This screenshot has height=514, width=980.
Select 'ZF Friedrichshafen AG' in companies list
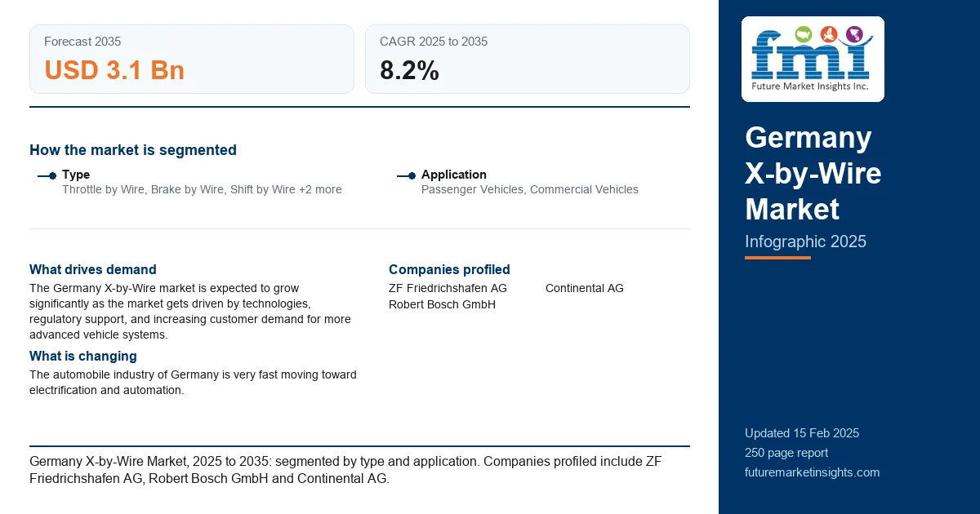coord(448,288)
